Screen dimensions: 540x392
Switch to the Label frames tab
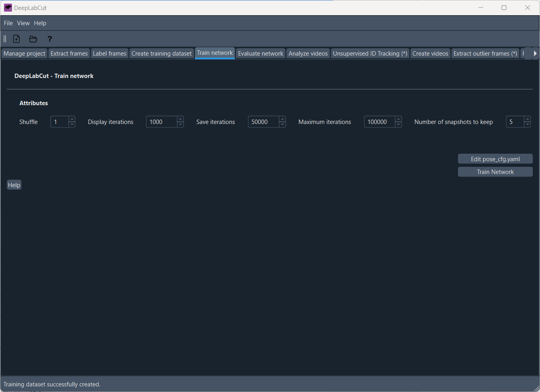click(x=110, y=54)
